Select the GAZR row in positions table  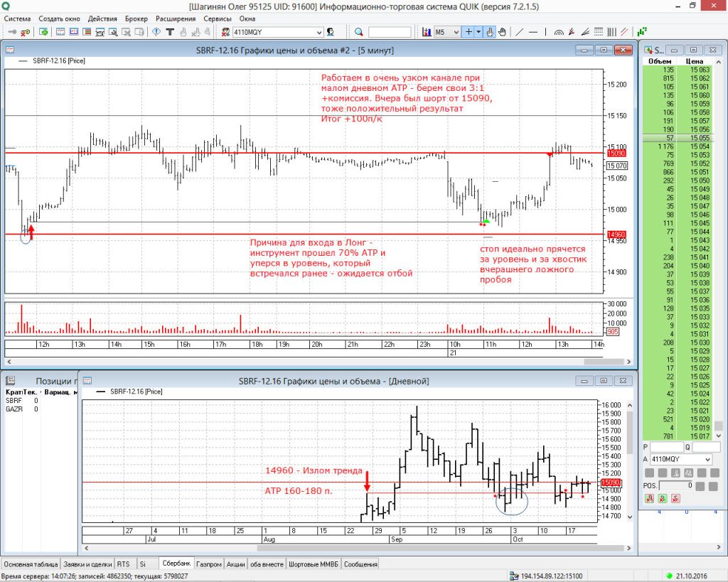pos(22,409)
